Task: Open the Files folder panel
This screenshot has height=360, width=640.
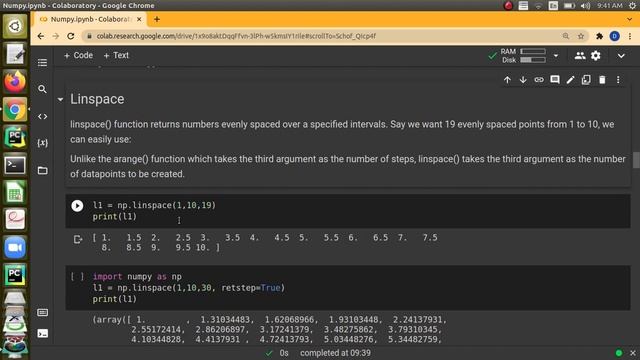Action: (42, 170)
